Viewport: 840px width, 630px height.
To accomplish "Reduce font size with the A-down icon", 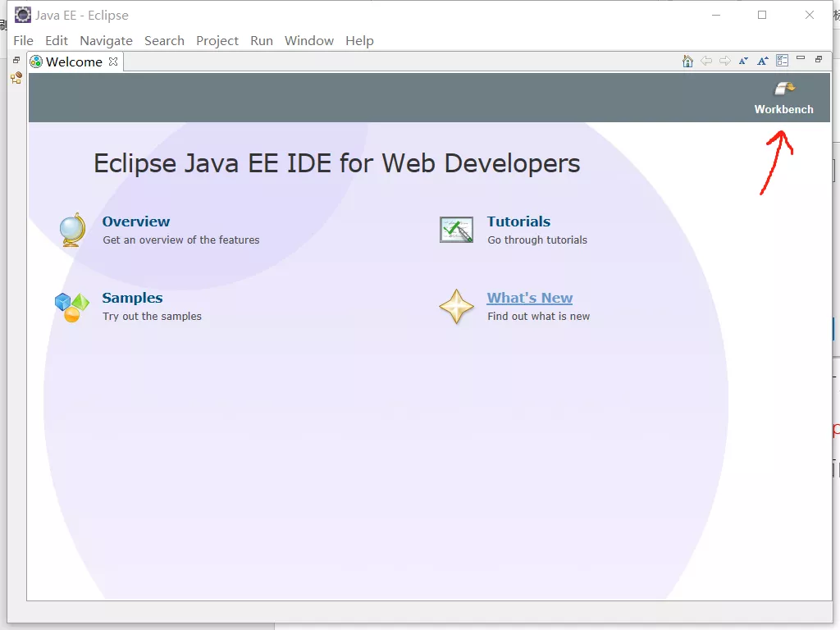I will [x=743, y=61].
